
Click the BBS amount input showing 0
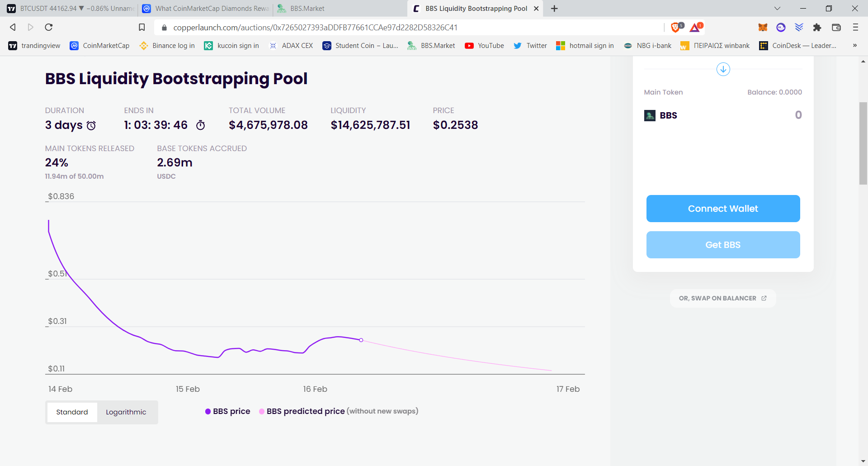point(798,115)
